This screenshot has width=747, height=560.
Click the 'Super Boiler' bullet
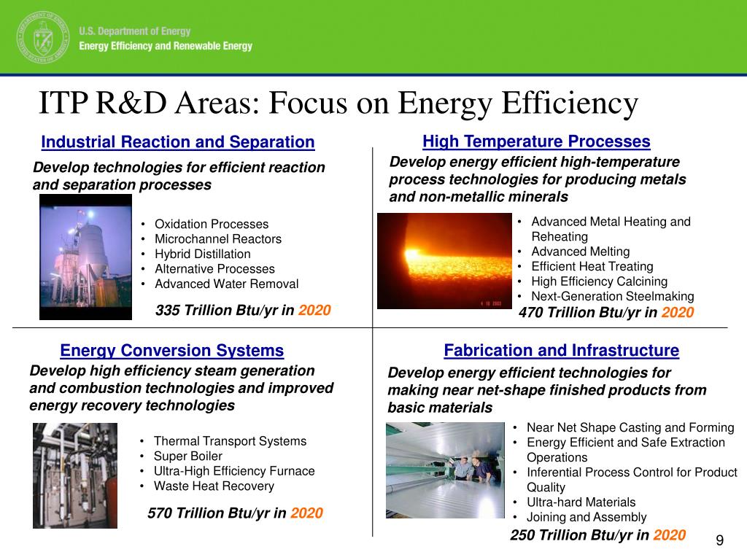pyautogui.click(x=188, y=456)
